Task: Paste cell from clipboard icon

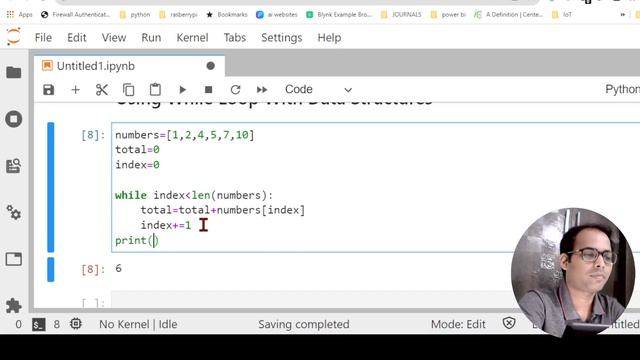Action: point(155,89)
